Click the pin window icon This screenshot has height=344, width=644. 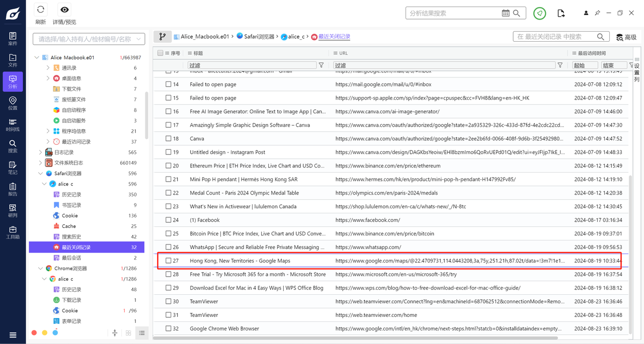(598, 13)
